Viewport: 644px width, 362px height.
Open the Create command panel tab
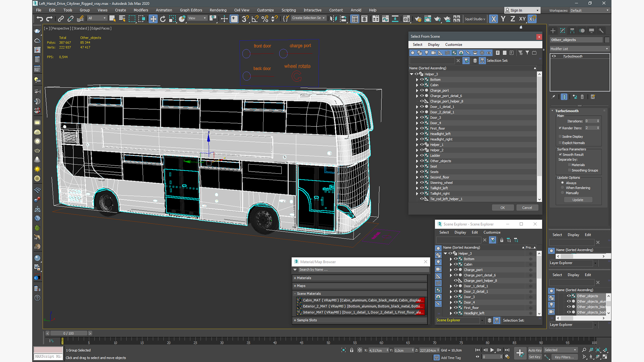point(553,31)
